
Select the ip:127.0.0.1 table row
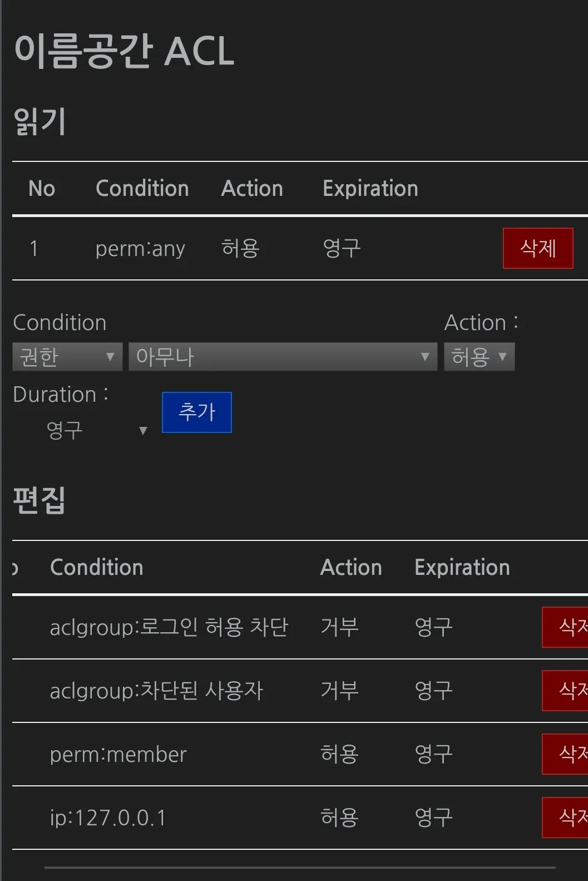pyautogui.click(x=250, y=818)
